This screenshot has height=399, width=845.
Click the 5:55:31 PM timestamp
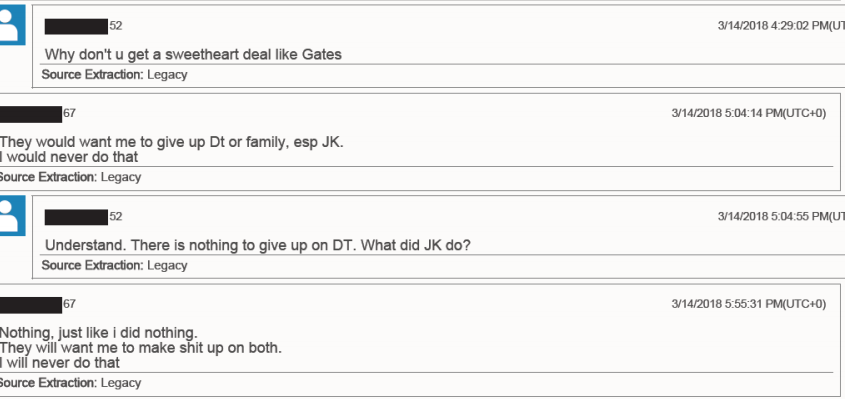[x=749, y=304]
